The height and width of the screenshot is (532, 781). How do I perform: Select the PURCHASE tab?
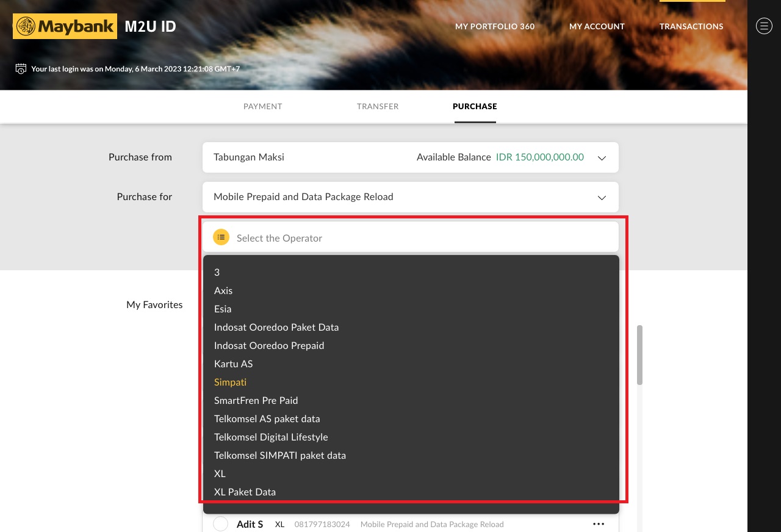pyautogui.click(x=475, y=106)
